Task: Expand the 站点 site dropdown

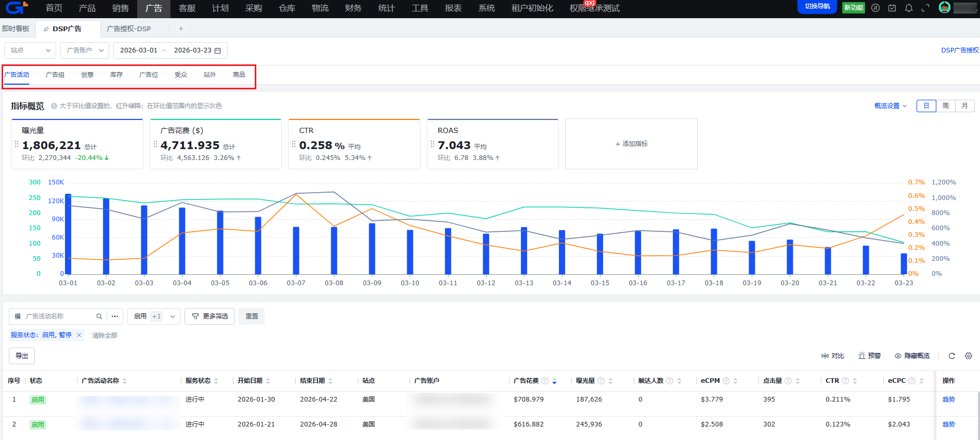Action: tap(30, 50)
